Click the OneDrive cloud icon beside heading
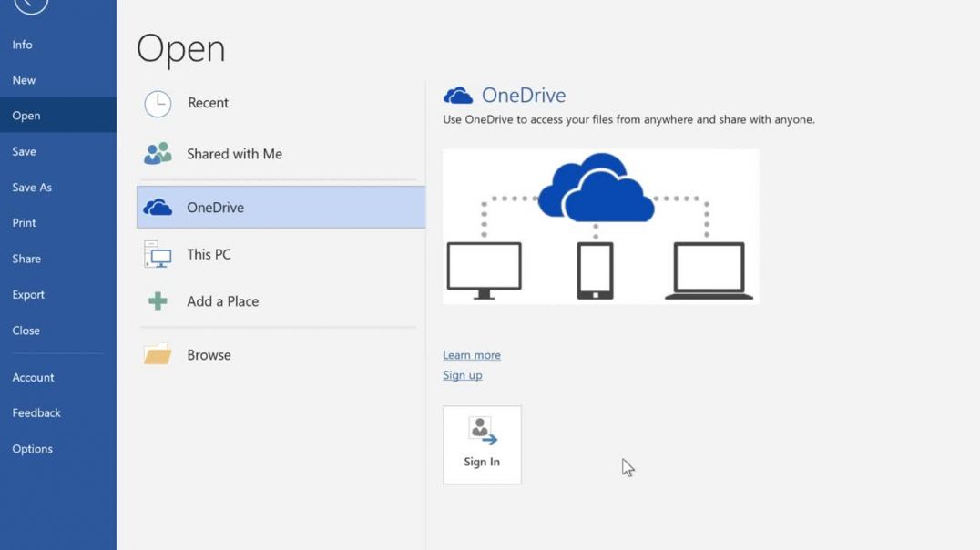 (458, 95)
